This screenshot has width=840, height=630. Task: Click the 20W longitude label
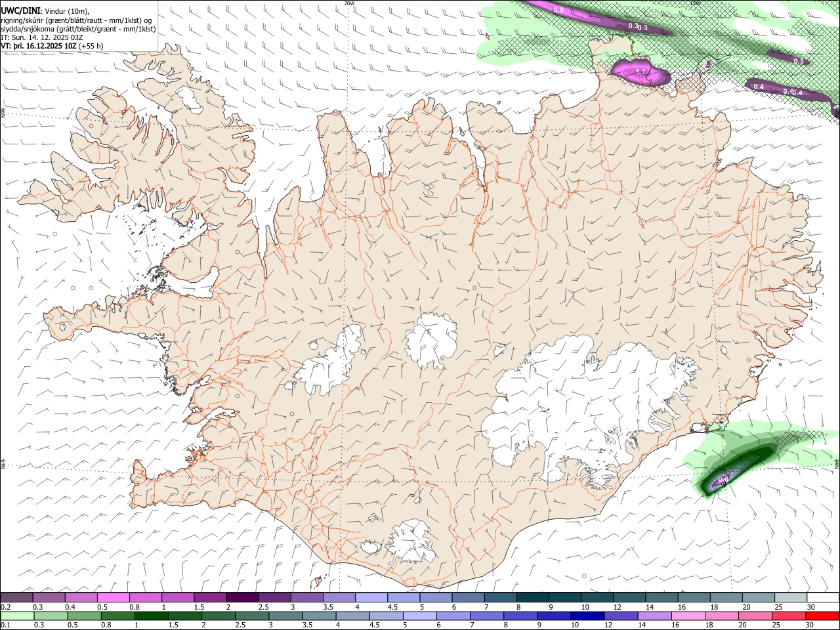[349, 3]
